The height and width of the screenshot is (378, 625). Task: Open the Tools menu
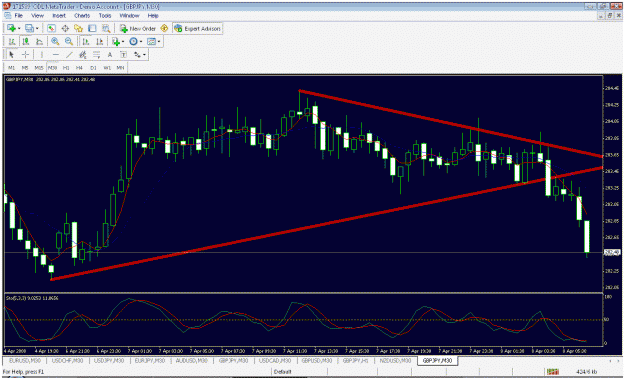coord(105,16)
